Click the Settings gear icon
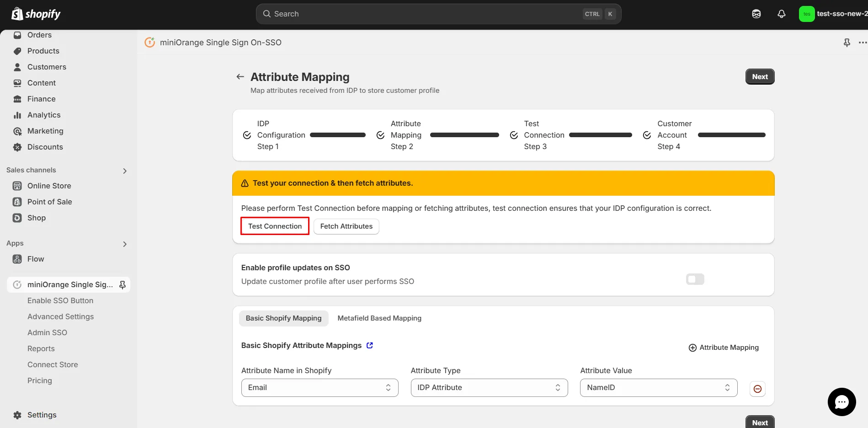 17,415
